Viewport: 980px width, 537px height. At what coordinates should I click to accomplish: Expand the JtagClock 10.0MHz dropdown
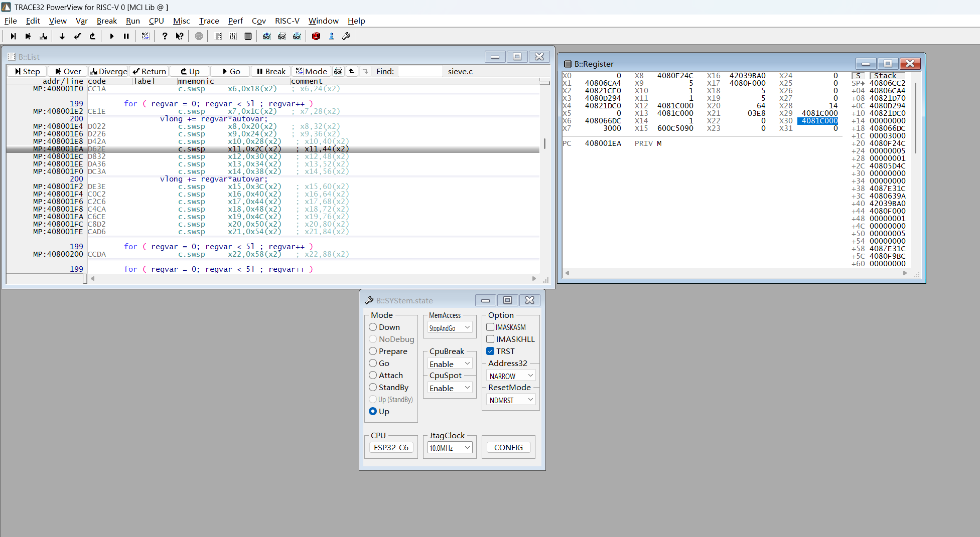point(450,448)
